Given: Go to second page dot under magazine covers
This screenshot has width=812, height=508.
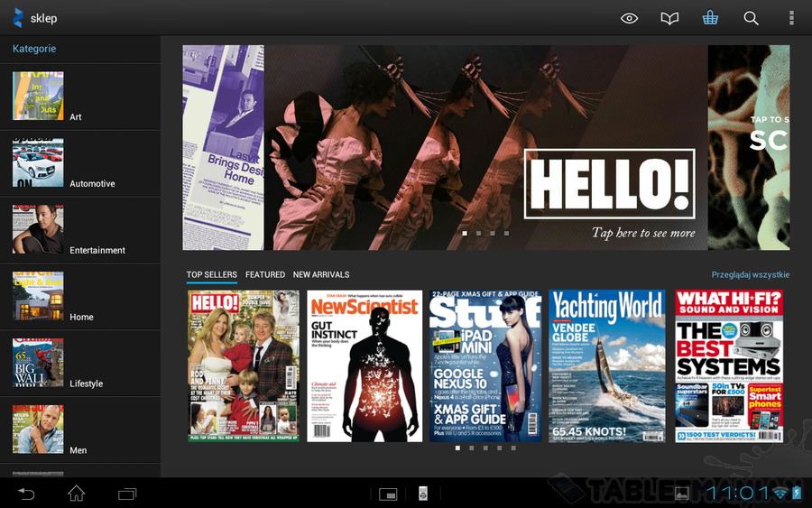Looking at the screenshot, I should [472, 448].
